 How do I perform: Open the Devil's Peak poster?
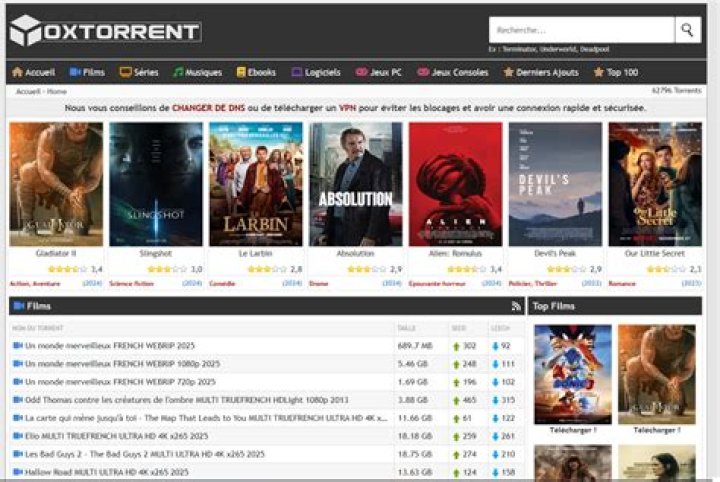pos(555,184)
